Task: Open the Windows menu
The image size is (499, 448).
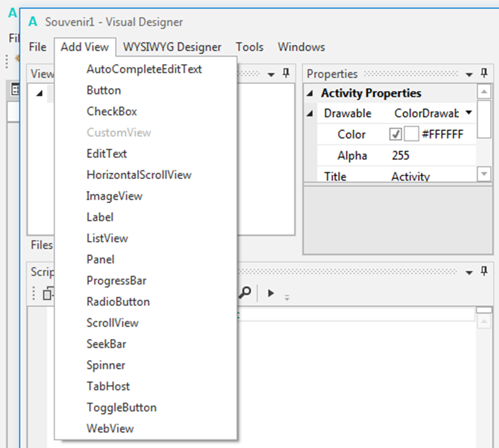Action: click(x=301, y=47)
